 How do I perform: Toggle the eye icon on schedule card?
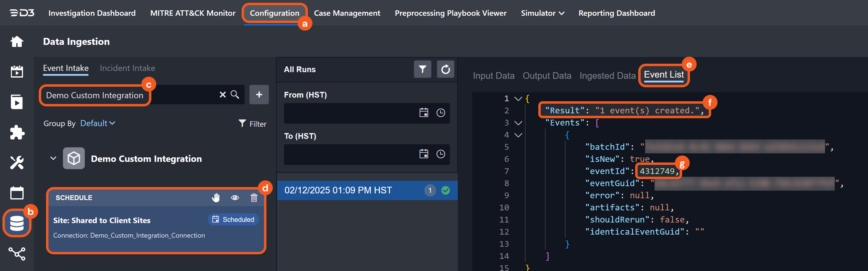(235, 197)
